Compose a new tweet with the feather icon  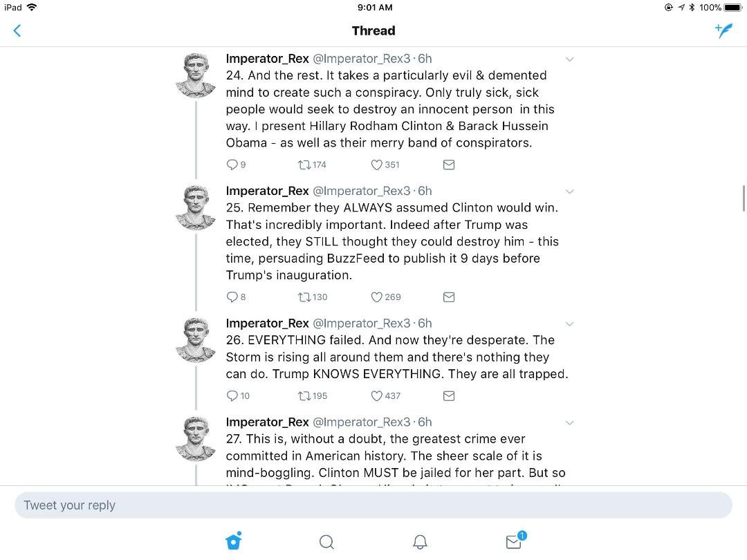click(723, 30)
